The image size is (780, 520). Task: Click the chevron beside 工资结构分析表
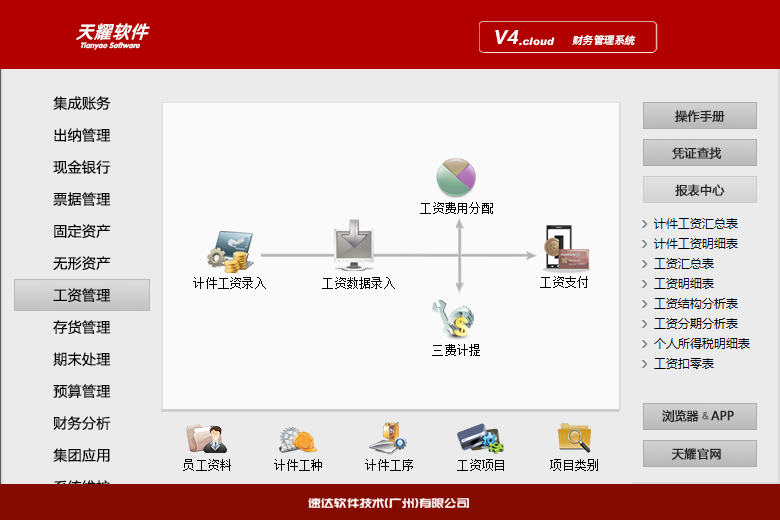645,304
